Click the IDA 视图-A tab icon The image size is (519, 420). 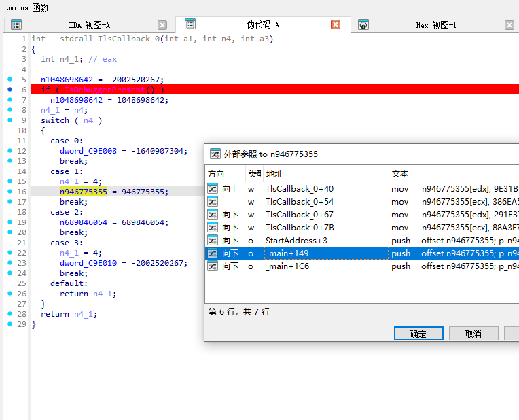tap(17, 25)
